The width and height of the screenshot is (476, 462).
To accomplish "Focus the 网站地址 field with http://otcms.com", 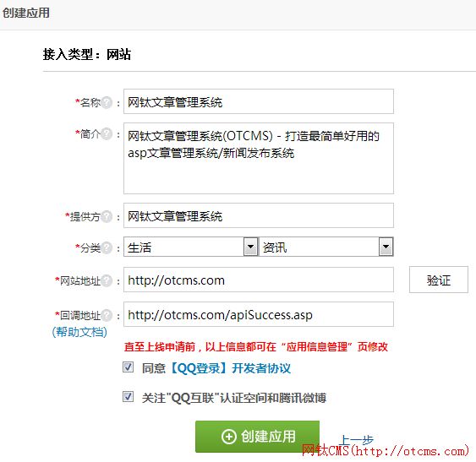I will 259,280.
